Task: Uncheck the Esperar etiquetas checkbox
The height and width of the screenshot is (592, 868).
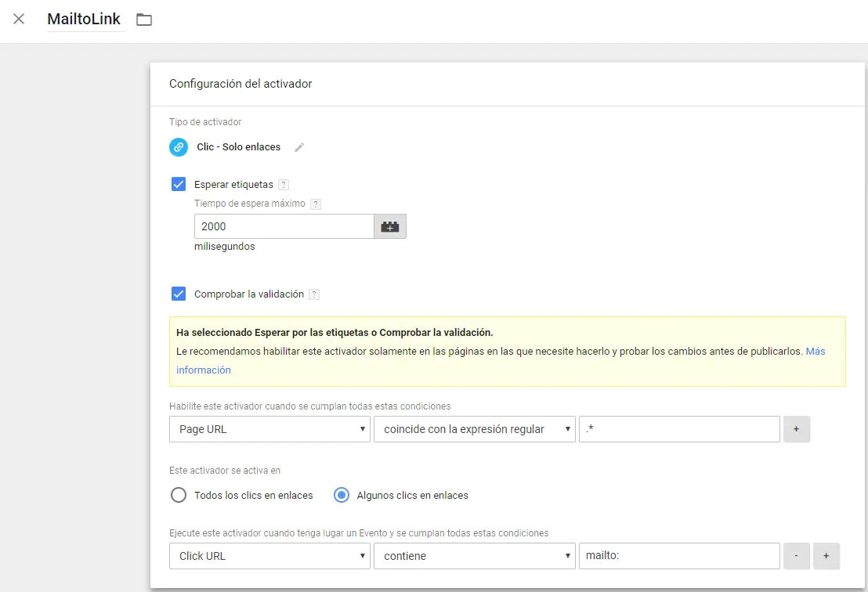Action: (x=179, y=185)
